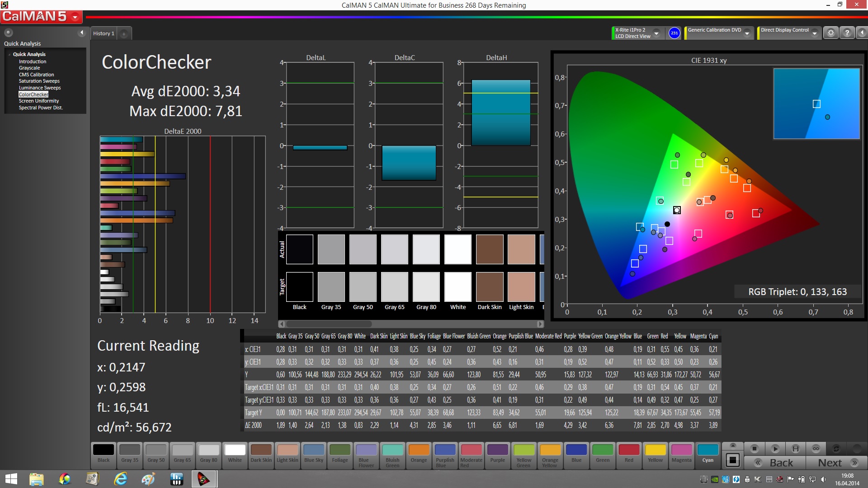868x488 pixels.
Task: Open the Spectral Power Dist. page
Action: pos(41,108)
